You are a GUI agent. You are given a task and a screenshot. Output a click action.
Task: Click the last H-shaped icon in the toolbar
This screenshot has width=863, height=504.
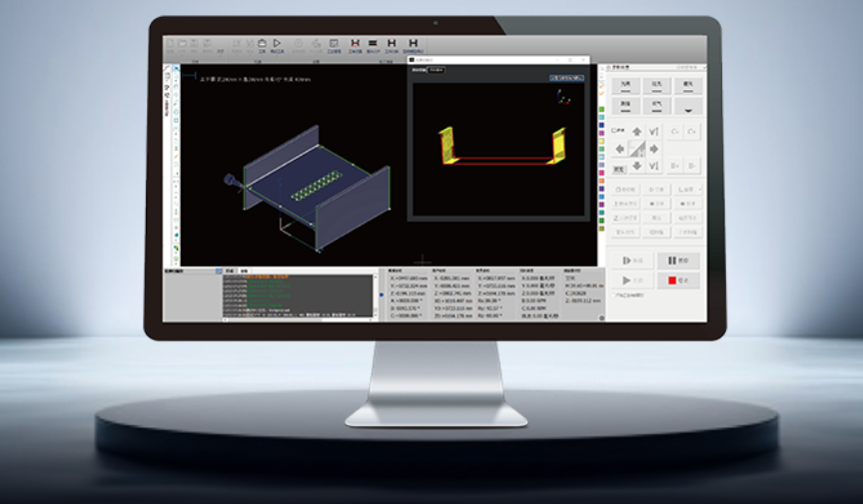click(413, 43)
